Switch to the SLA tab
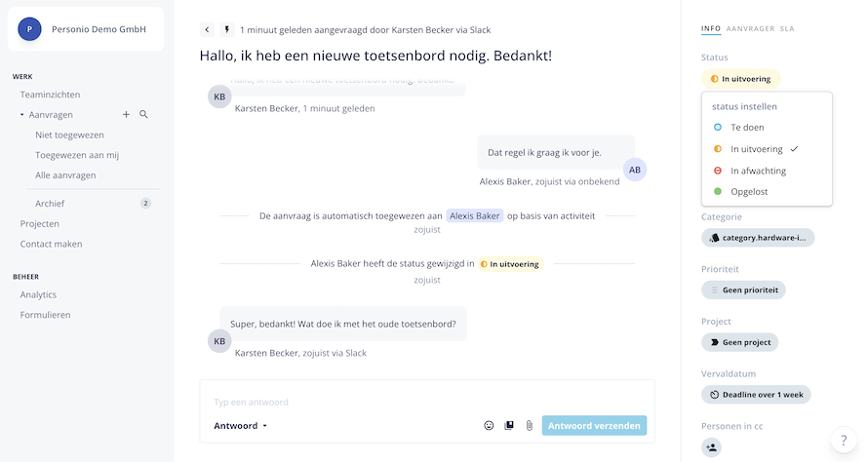868x462 pixels. [787, 29]
